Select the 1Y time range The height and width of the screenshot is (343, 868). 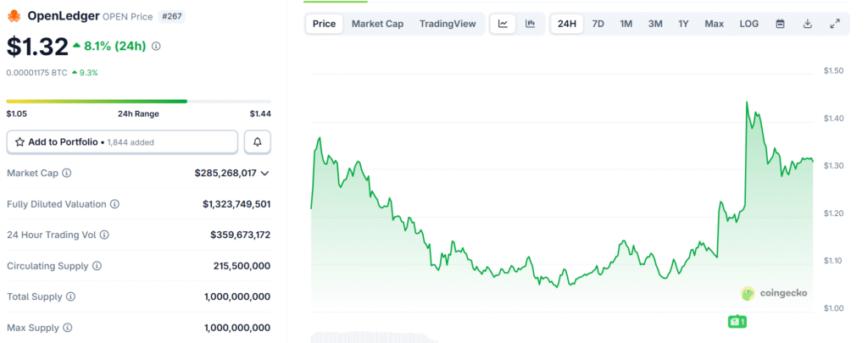pyautogui.click(x=683, y=24)
